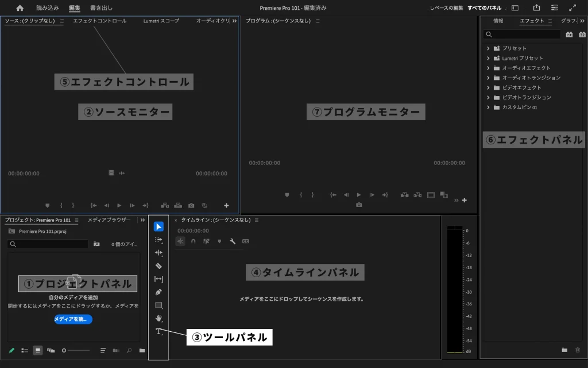The height and width of the screenshot is (368, 588).
Task: Switch Project panel to List View
Action: click(24, 350)
